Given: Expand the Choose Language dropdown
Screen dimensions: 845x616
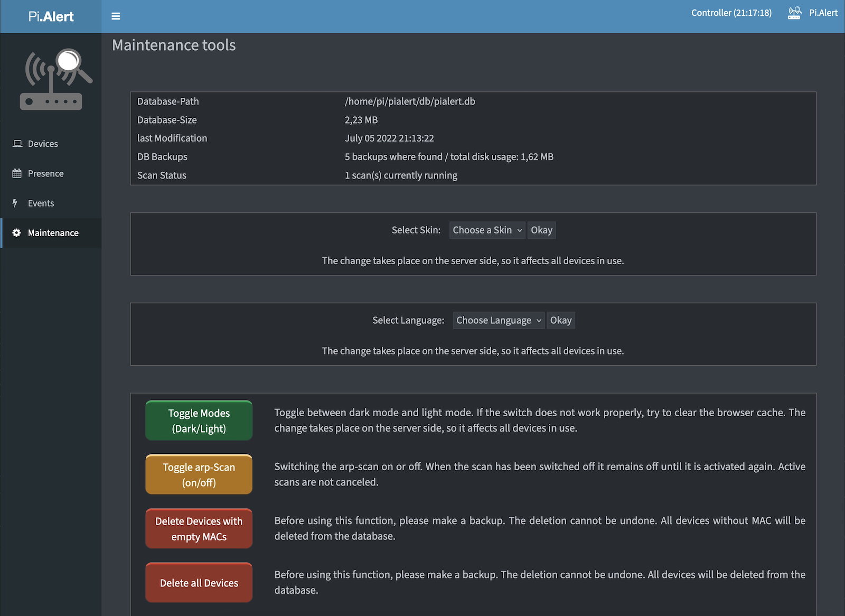Looking at the screenshot, I should click(x=498, y=320).
